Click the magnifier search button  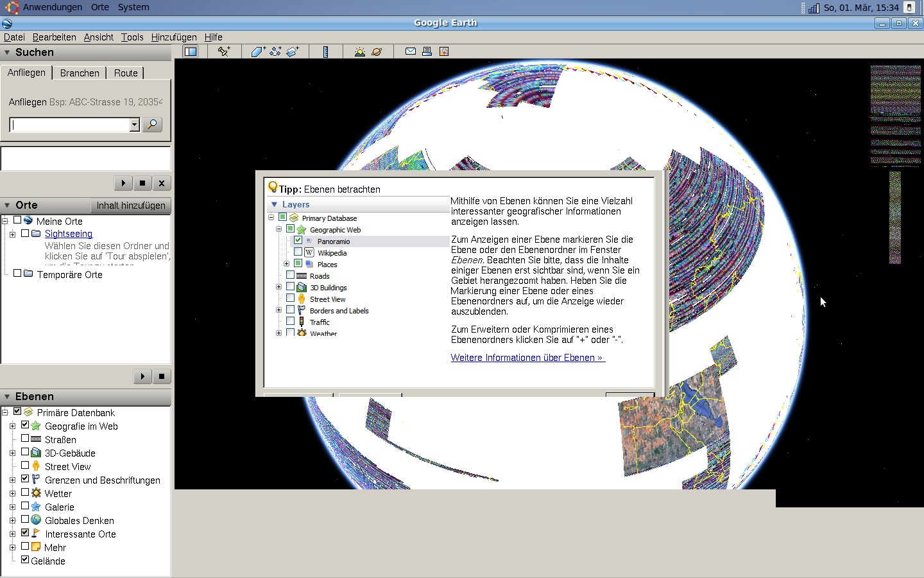[x=152, y=124]
